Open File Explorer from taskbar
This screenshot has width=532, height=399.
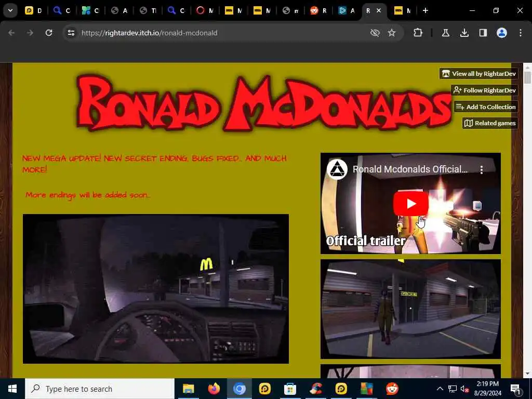(188, 389)
